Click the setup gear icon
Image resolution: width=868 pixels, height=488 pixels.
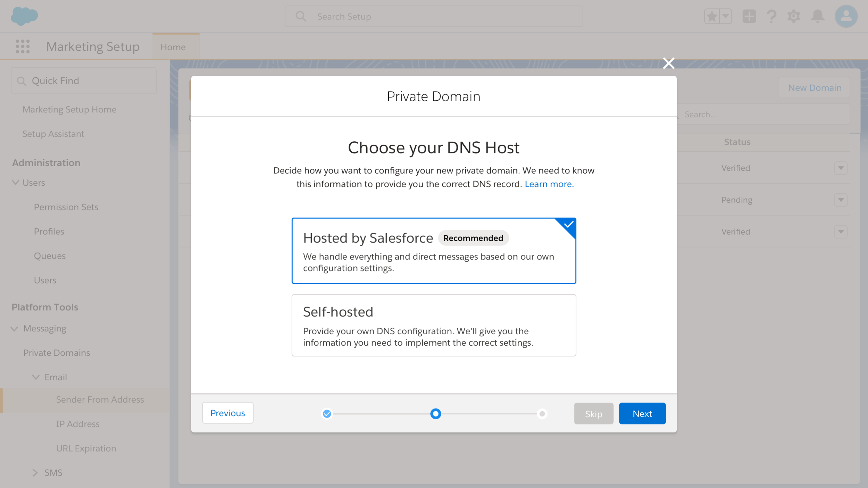(794, 16)
